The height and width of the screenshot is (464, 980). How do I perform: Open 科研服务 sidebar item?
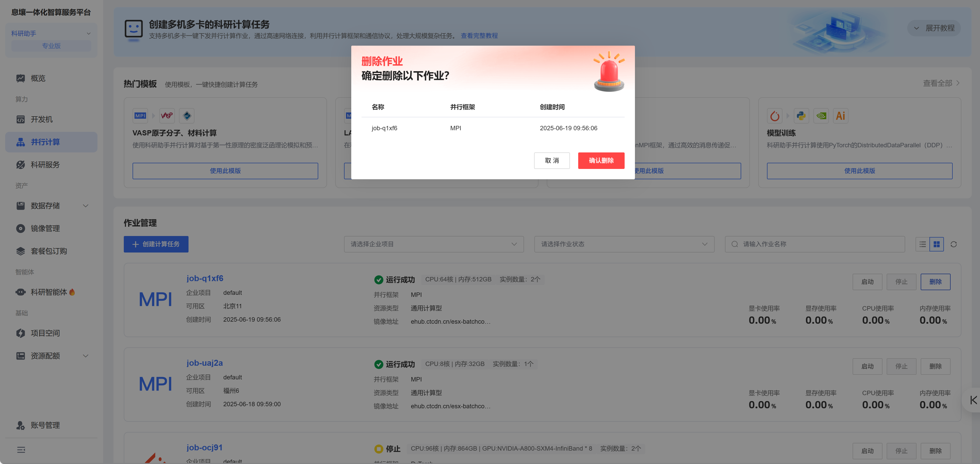tap(51, 165)
